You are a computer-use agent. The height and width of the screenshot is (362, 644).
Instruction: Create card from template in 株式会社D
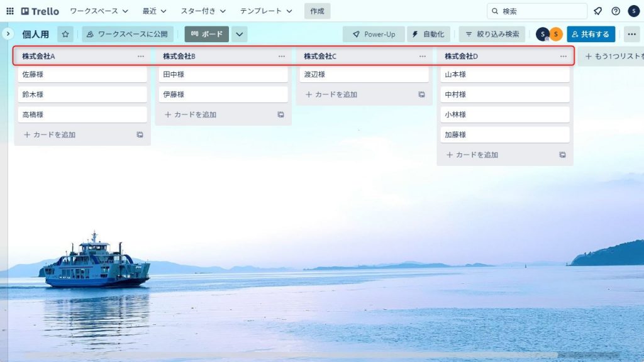(563, 155)
